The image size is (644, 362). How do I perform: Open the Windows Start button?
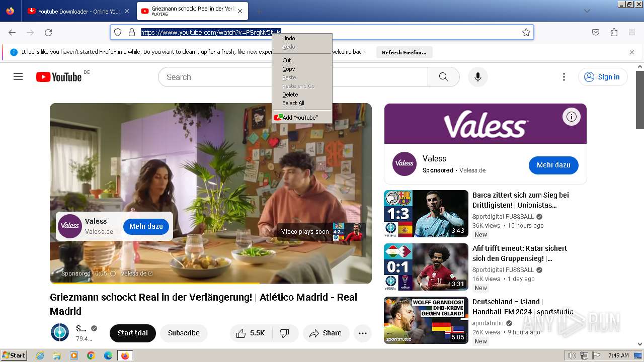pos(14,355)
